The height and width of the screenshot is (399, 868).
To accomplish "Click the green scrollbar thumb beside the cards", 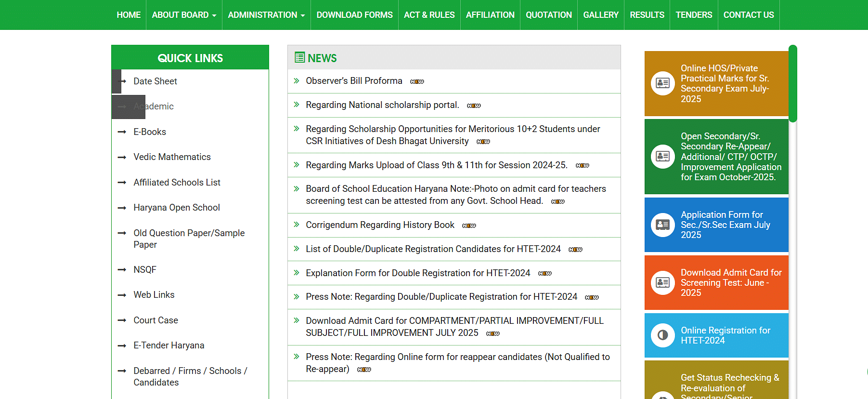I will pos(793,83).
